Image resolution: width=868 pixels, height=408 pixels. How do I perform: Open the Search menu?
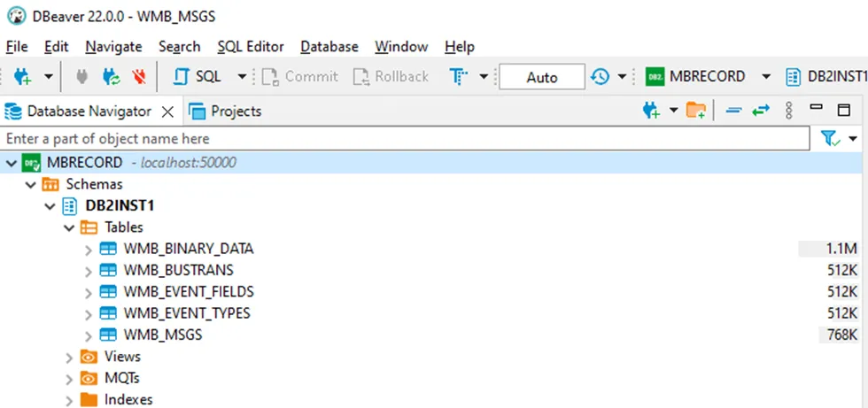179,46
